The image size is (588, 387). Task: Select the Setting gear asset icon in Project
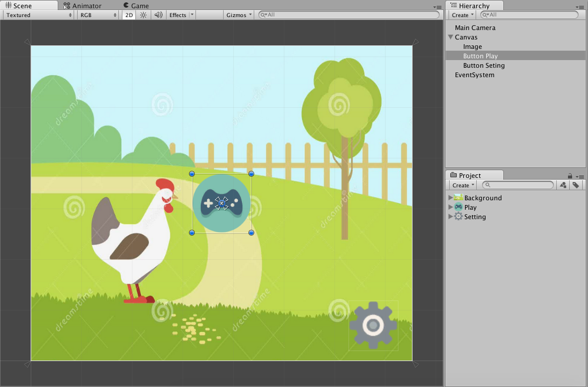(459, 217)
